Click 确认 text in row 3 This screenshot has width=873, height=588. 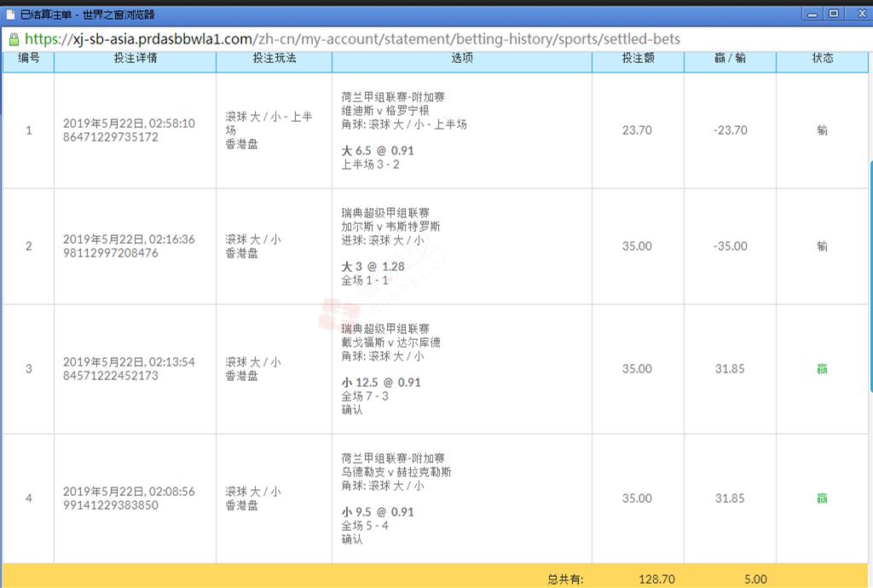[352, 410]
